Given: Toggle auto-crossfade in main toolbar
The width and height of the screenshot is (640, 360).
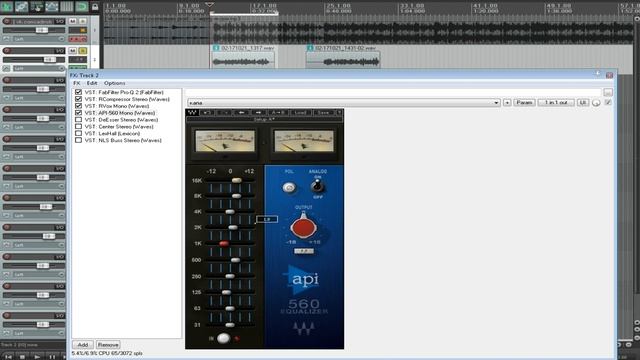Looking at the screenshot, I should pos(7,7).
